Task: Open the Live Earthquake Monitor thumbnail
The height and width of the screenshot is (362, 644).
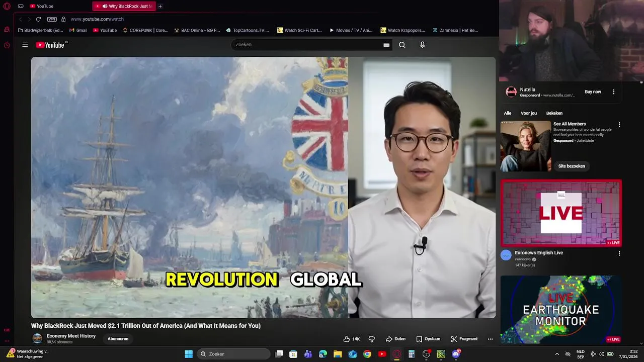Action: (561, 309)
